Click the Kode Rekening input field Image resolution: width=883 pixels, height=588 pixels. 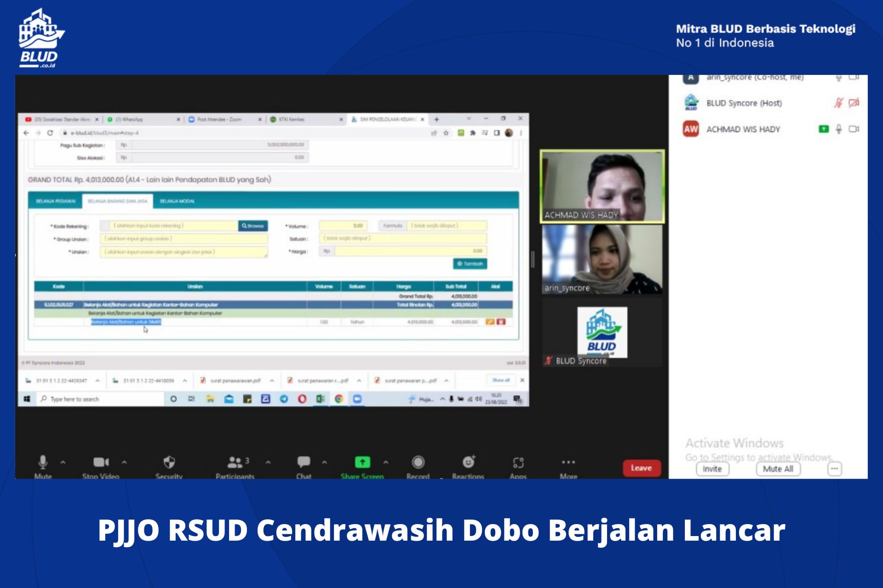click(x=175, y=226)
